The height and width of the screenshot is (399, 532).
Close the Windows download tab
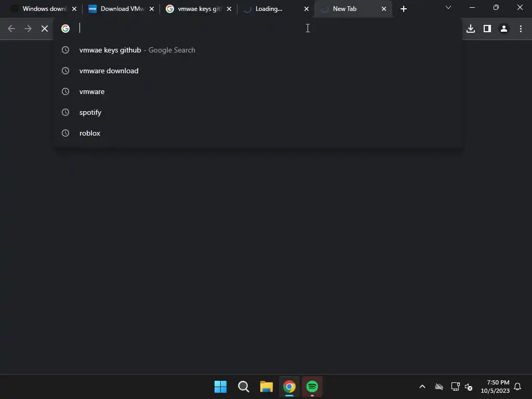point(74,9)
